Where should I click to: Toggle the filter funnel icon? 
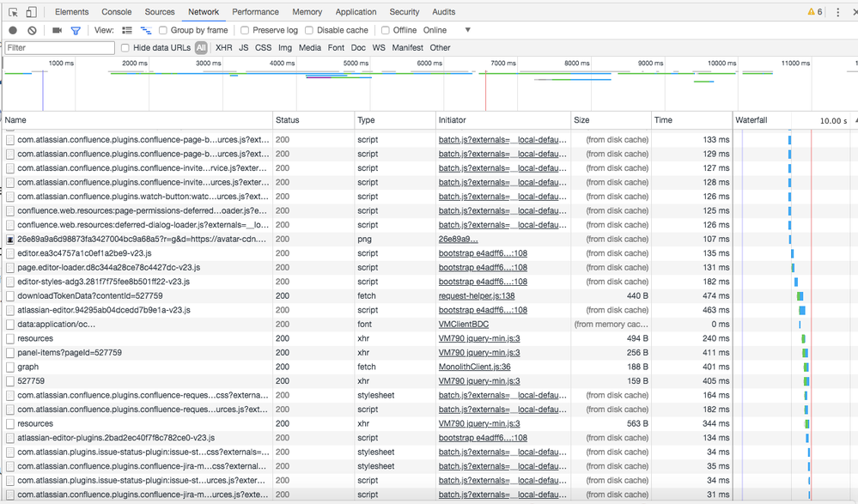(x=76, y=30)
